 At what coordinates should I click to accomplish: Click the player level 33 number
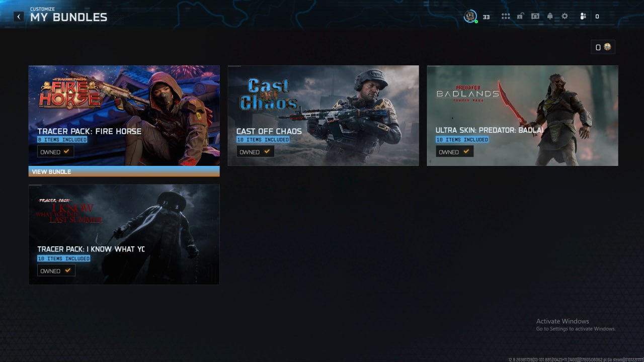(486, 17)
